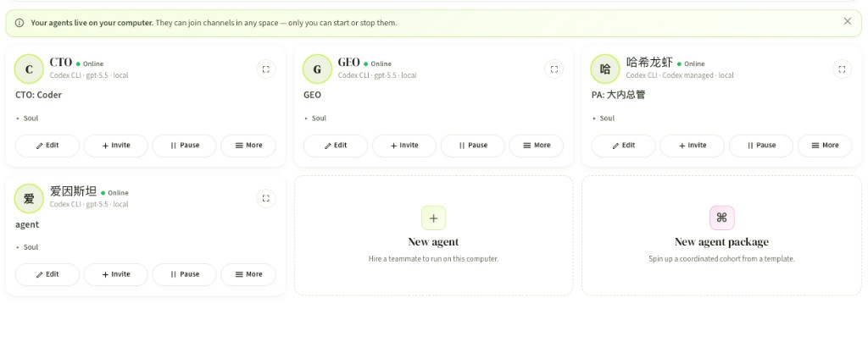Pause the 哈希龙虾 agent
868x353 pixels.
760,146
